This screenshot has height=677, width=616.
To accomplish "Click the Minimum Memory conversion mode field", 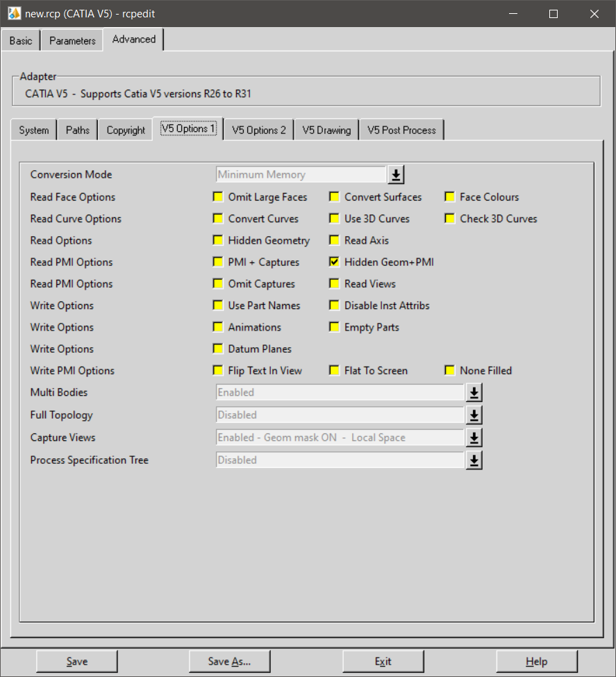I will tap(301, 174).
